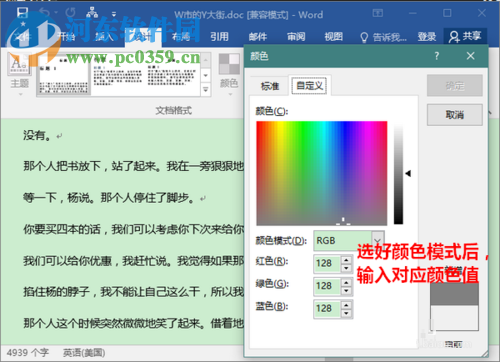Image resolution: width=500 pixels, height=362 pixels.
Task: Select the third document format thumbnail
Action: [x=171, y=75]
